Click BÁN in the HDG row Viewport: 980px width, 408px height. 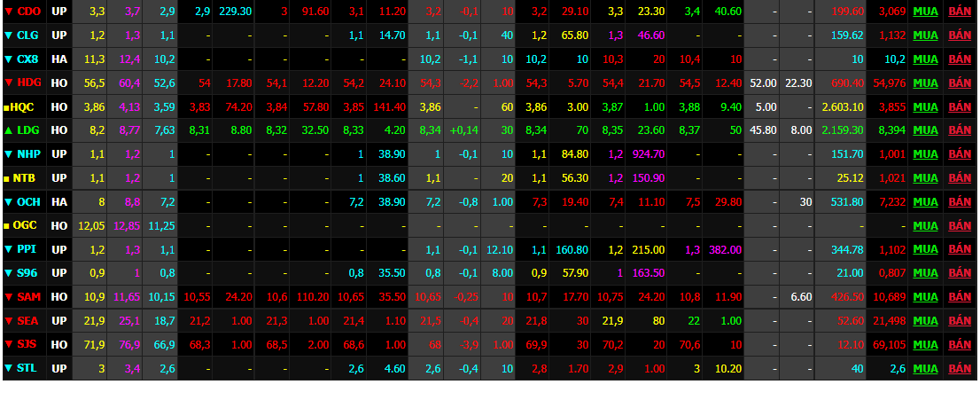tap(960, 82)
